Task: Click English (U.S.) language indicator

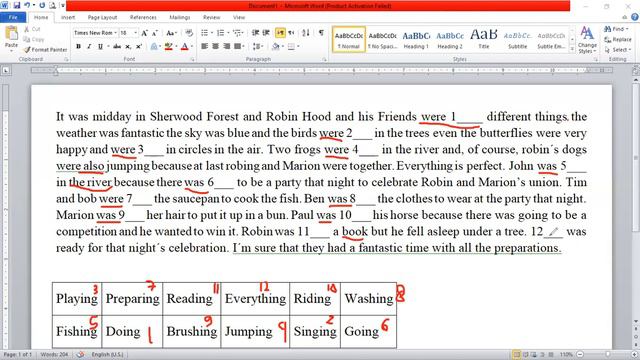Action: pos(107,354)
